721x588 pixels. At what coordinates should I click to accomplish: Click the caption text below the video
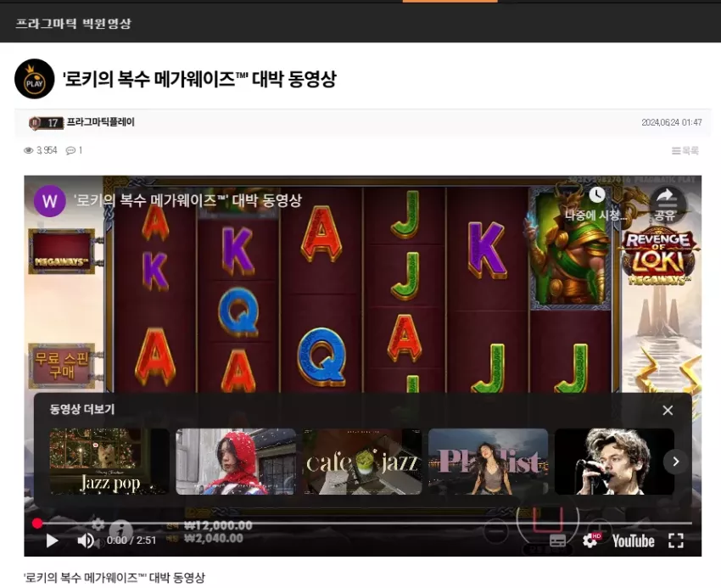pyautogui.click(x=114, y=578)
